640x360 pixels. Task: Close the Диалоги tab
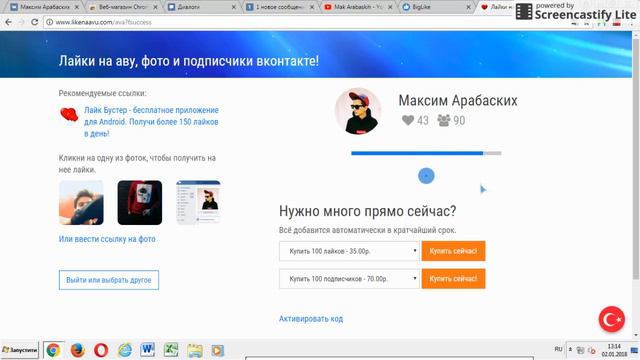click(x=234, y=7)
